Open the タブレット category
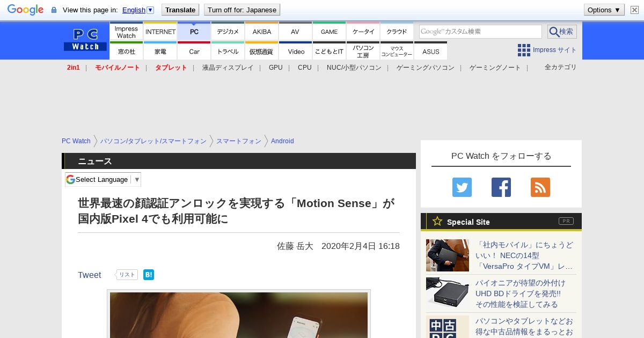 pos(171,68)
